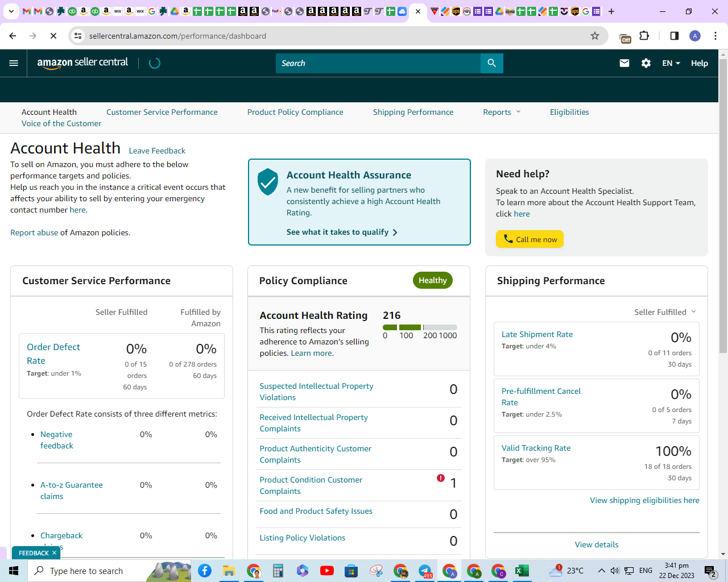Open File Explorer from the taskbar
Viewport: 728px width, 582px height.
(x=229, y=571)
